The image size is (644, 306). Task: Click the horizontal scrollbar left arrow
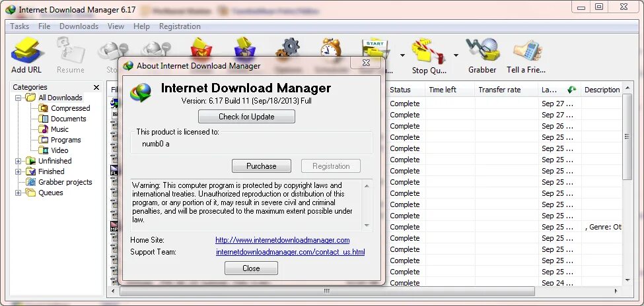114,291
